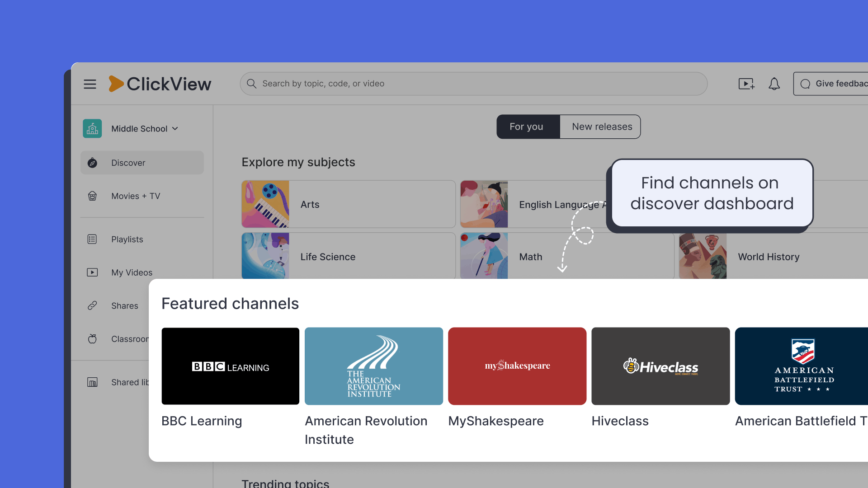Open the Hiveclass channel thumbnail

click(660, 366)
